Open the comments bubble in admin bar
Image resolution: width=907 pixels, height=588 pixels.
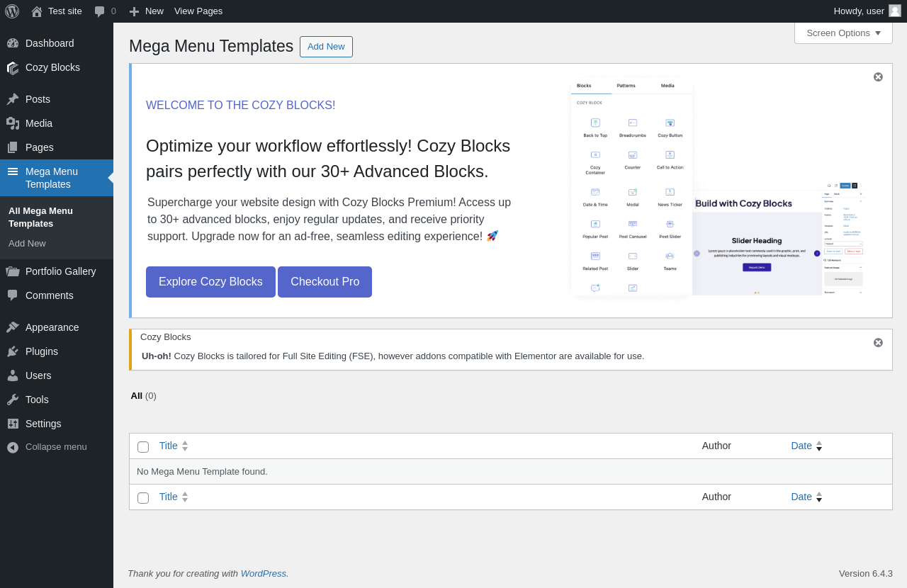tap(100, 11)
